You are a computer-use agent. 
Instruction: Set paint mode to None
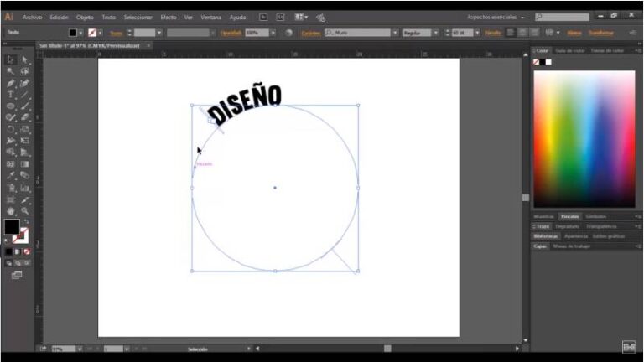27,251
